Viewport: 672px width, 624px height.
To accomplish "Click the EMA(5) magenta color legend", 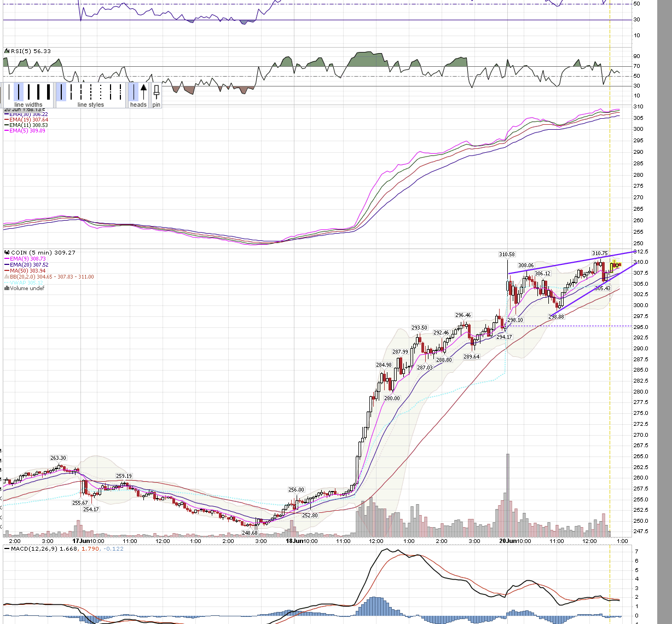I will tap(24, 131).
